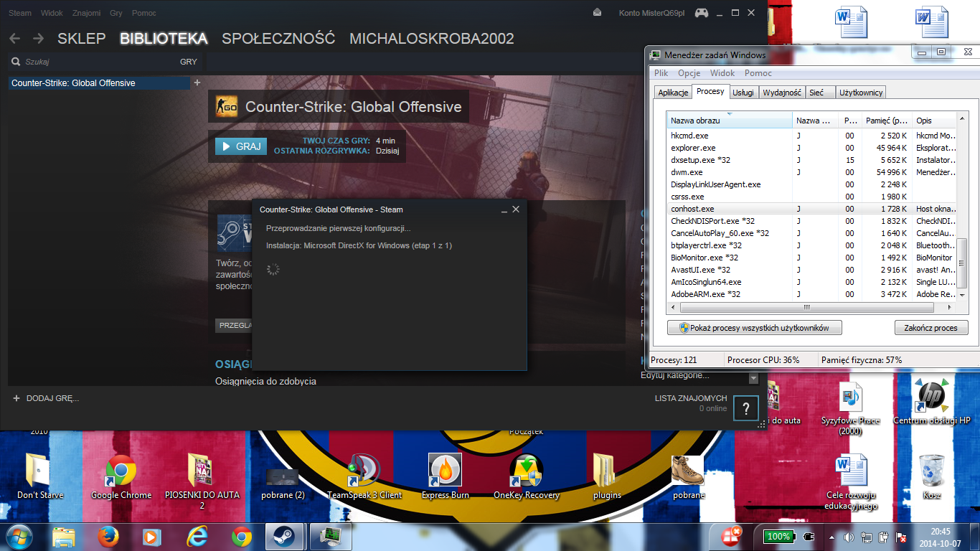Image resolution: width=980 pixels, height=551 pixels.
Task: Click the magnifier icon in Steam search
Action: click(x=16, y=62)
